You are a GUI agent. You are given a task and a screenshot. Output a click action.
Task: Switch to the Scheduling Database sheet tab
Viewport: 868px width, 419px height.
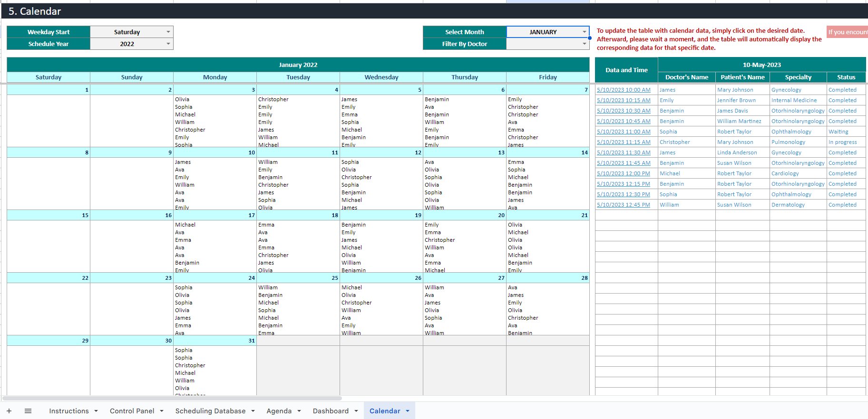pos(211,411)
